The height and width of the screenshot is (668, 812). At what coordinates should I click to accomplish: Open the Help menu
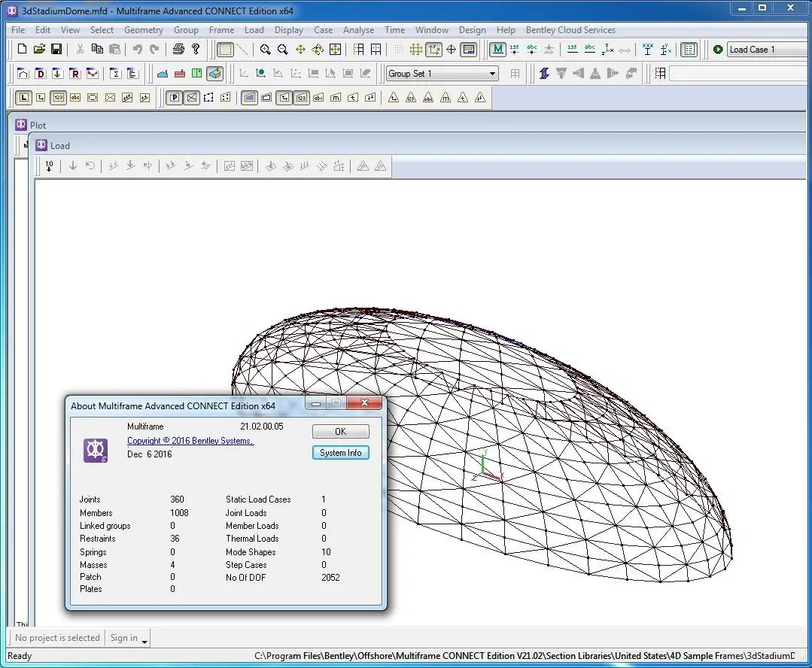pyautogui.click(x=506, y=30)
